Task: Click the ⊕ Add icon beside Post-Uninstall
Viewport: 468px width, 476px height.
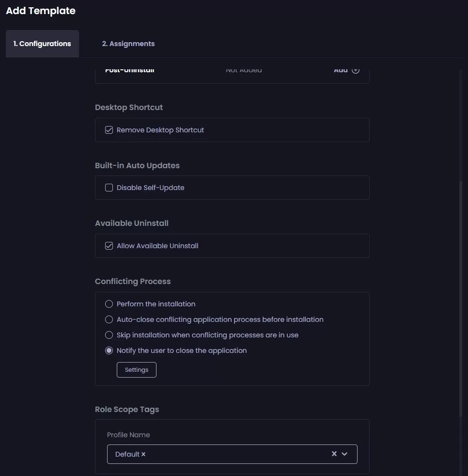Action: pyautogui.click(x=356, y=70)
